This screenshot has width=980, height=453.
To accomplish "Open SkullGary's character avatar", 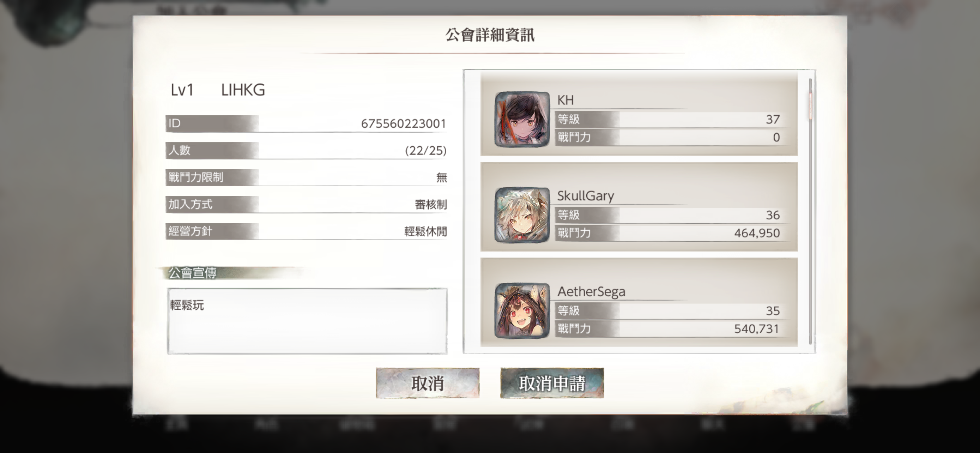I will point(522,215).
